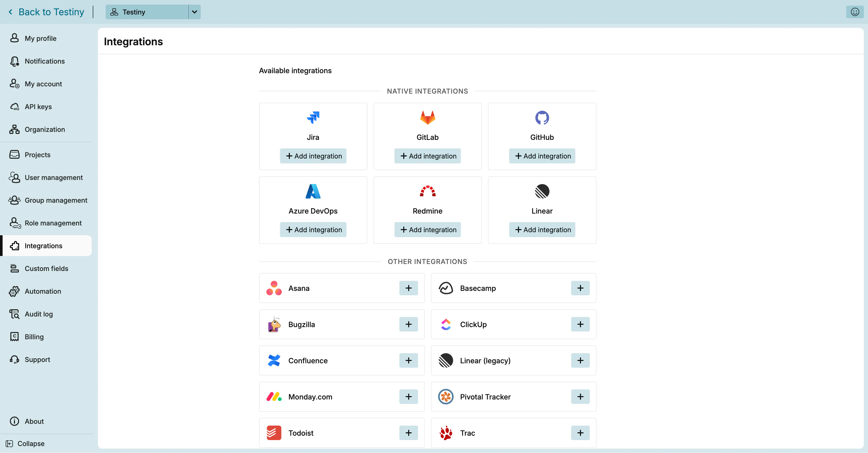Click the Bugzilla mascot icon
Image resolution: width=868 pixels, height=453 pixels.
point(274,324)
